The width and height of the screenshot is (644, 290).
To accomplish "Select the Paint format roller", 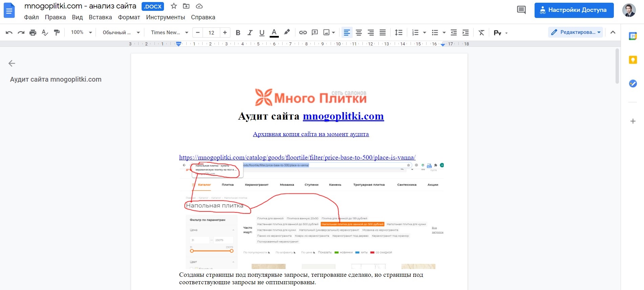I will click(57, 33).
